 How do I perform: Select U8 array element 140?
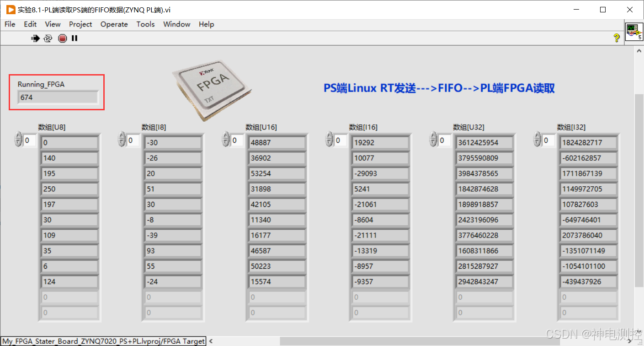[69, 158]
